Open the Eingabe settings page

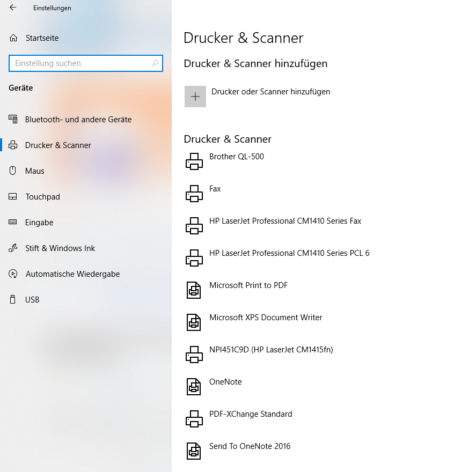click(x=39, y=223)
